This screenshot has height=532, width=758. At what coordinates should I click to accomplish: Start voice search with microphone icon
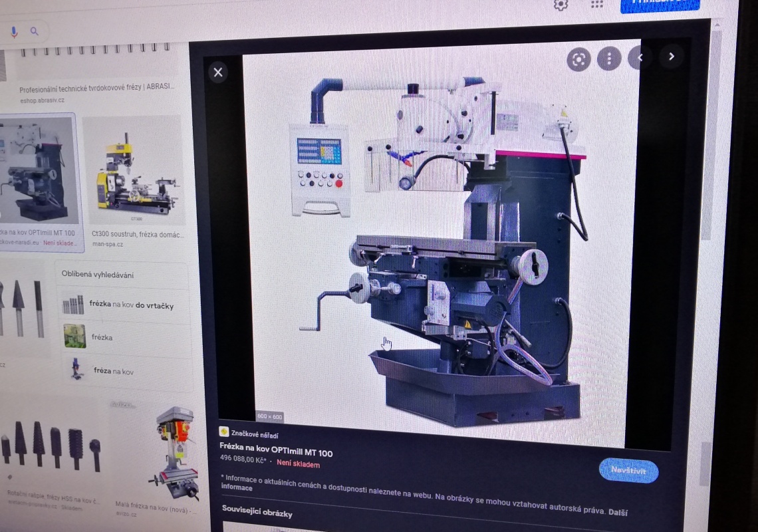tap(14, 32)
